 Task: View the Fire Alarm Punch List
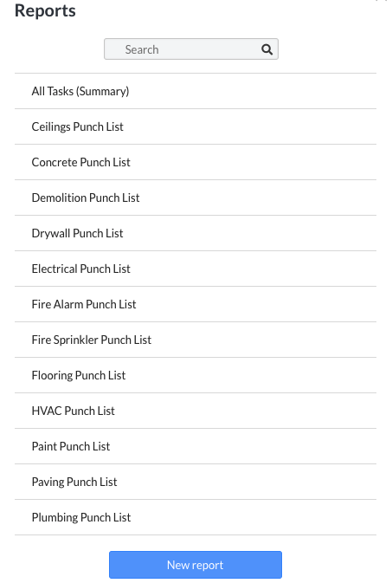pos(196,304)
